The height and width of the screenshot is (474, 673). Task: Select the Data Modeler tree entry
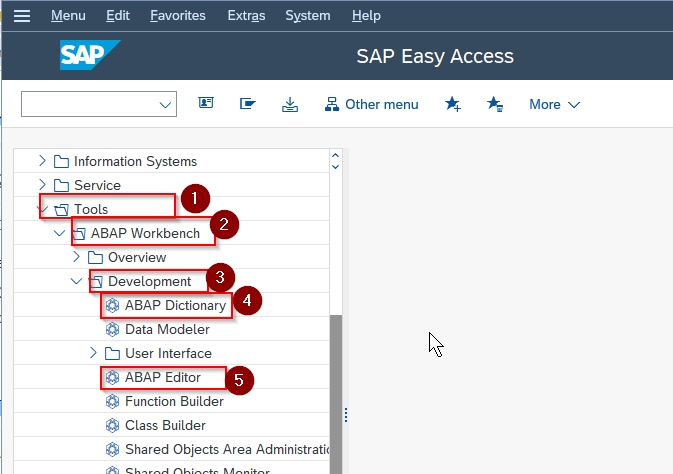167,330
